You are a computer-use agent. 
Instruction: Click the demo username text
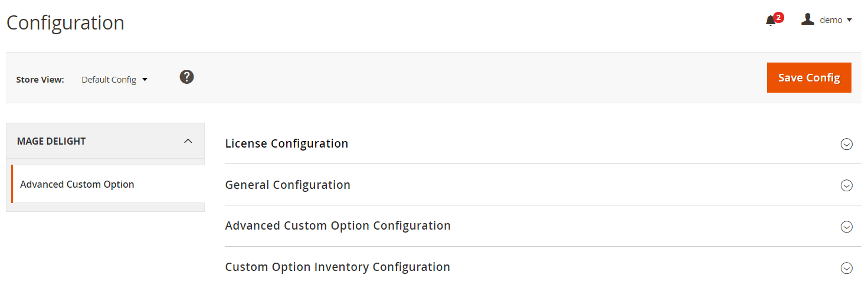(831, 20)
